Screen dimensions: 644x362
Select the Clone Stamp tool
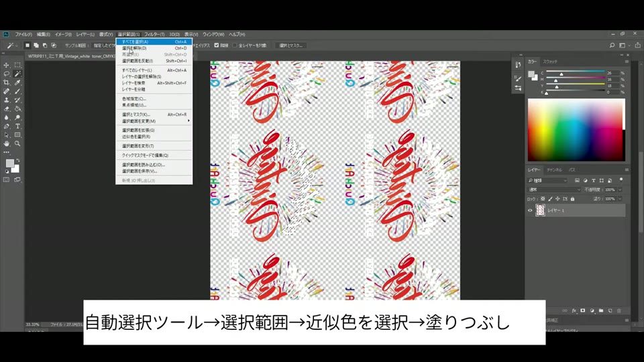[6, 100]
